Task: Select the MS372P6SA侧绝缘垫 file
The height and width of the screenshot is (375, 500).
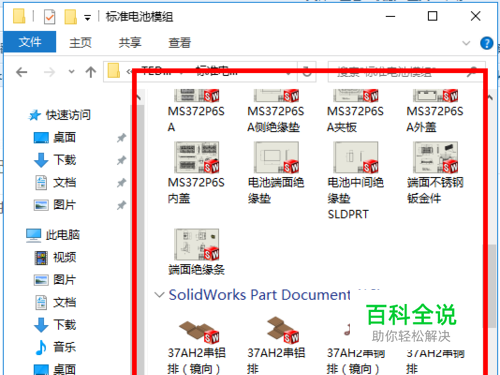Action: tap(276, 111)
